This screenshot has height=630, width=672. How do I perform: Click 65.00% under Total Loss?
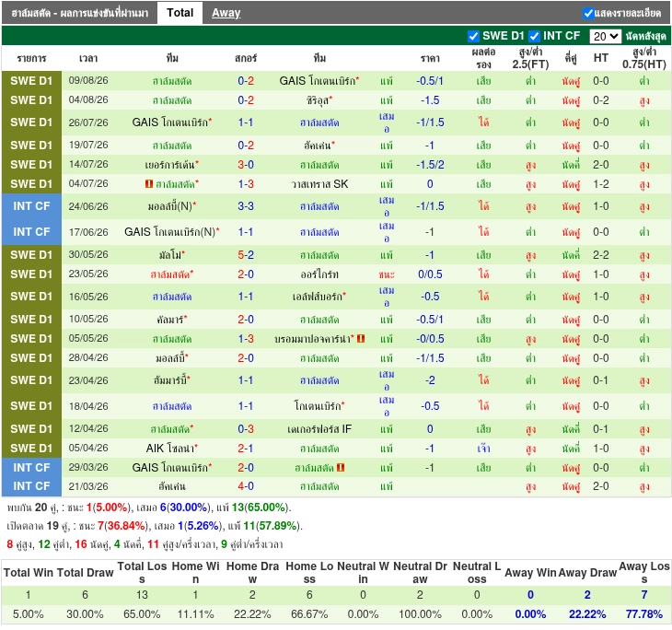pyautogui.click(x=142, y=614)
